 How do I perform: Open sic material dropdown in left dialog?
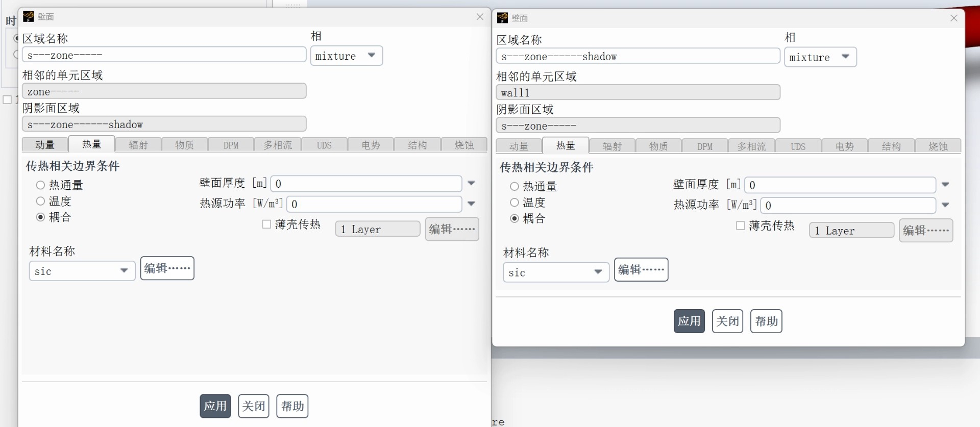[82, 271]
